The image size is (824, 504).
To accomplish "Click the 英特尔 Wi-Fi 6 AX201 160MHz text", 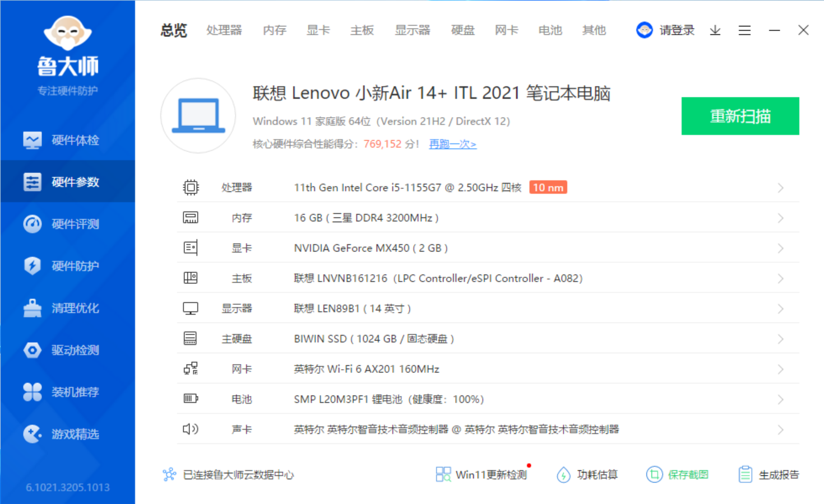I will (x=367, y=369).
